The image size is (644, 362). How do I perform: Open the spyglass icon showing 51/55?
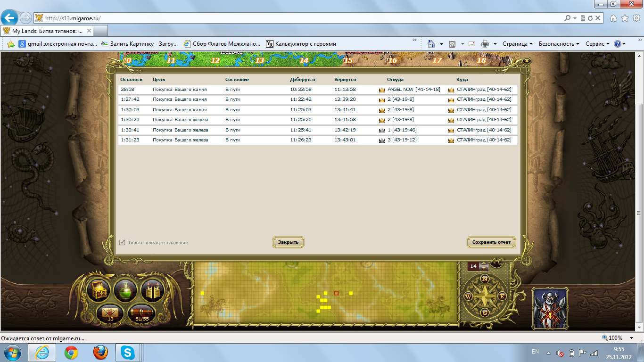(142, 313)
